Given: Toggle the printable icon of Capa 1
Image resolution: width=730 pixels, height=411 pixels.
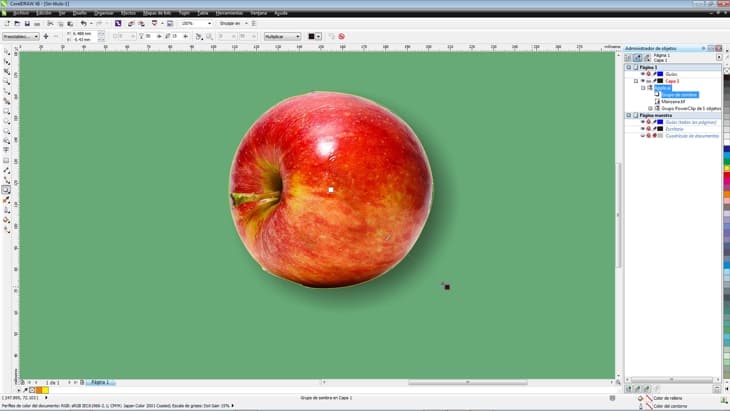Looking at the screenshot, I should coord(649,81).
